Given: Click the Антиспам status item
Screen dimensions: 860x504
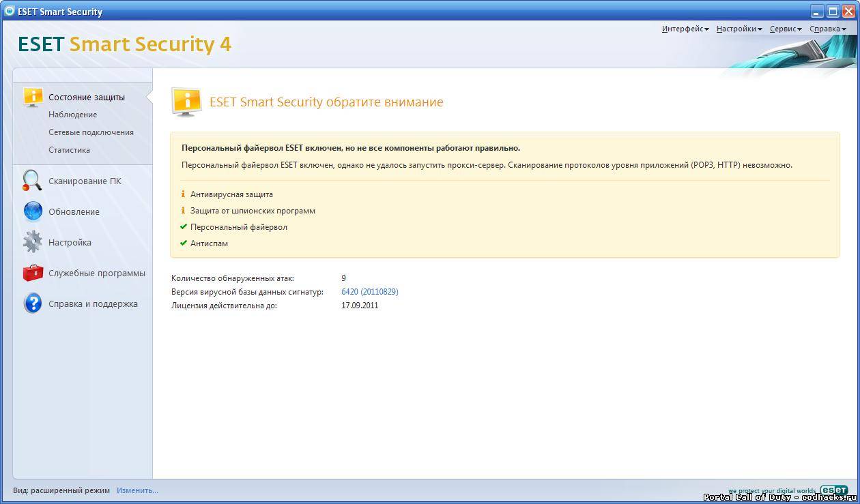Looking at the screenshot, I should pos(209,243).
